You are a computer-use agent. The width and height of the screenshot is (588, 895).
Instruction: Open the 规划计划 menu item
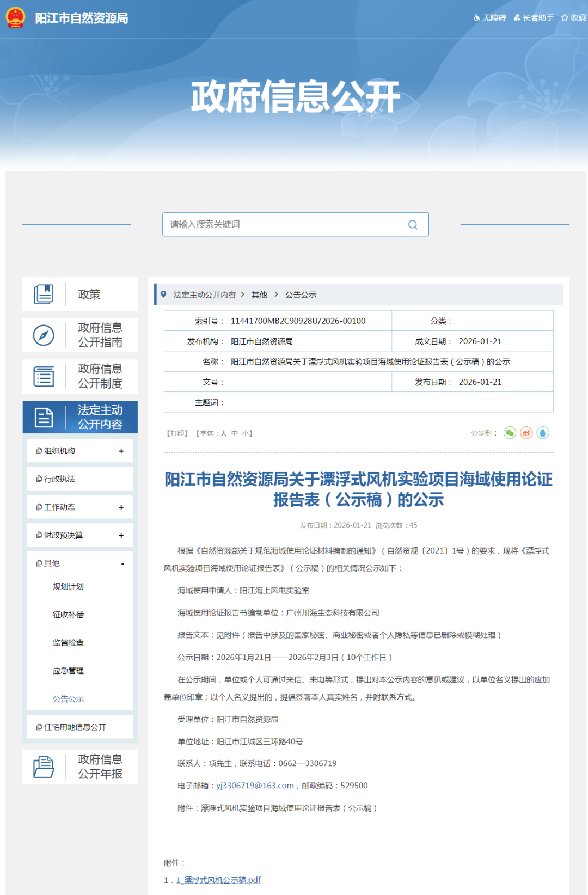pyautogui.click(x=68, y=586)
